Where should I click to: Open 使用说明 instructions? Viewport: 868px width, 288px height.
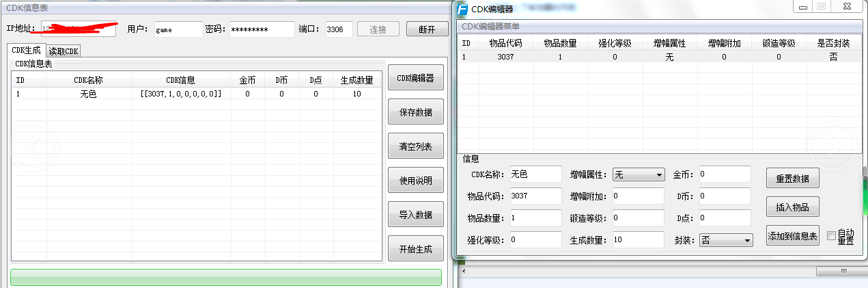415,181
